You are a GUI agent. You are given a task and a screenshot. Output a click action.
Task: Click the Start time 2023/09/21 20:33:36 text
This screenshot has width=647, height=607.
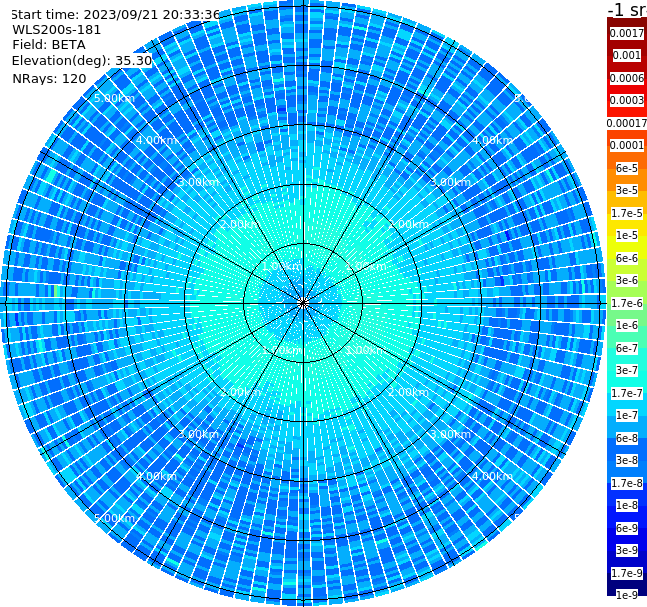[115, 15]
